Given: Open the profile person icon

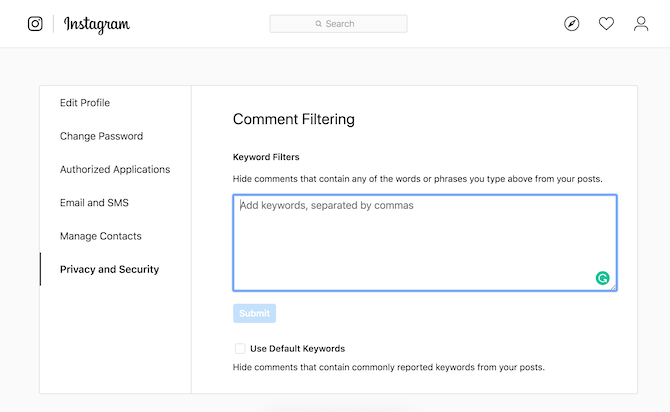Looking at the screenshot, I should pos(641,24).
